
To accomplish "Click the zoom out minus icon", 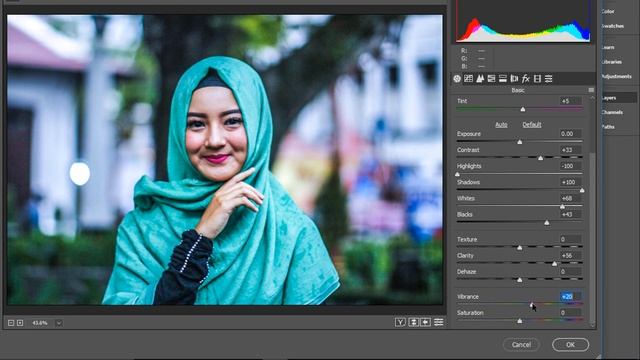I will [x=11, y=323].
